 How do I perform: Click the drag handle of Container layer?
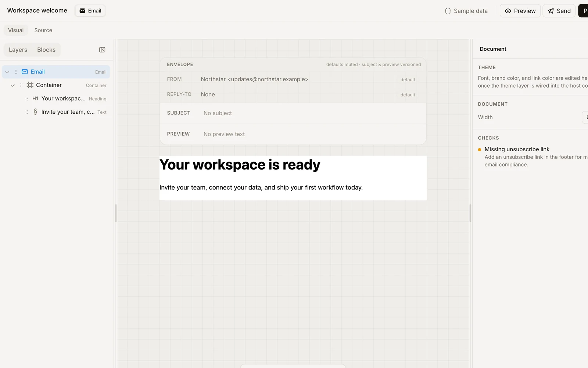21,85
